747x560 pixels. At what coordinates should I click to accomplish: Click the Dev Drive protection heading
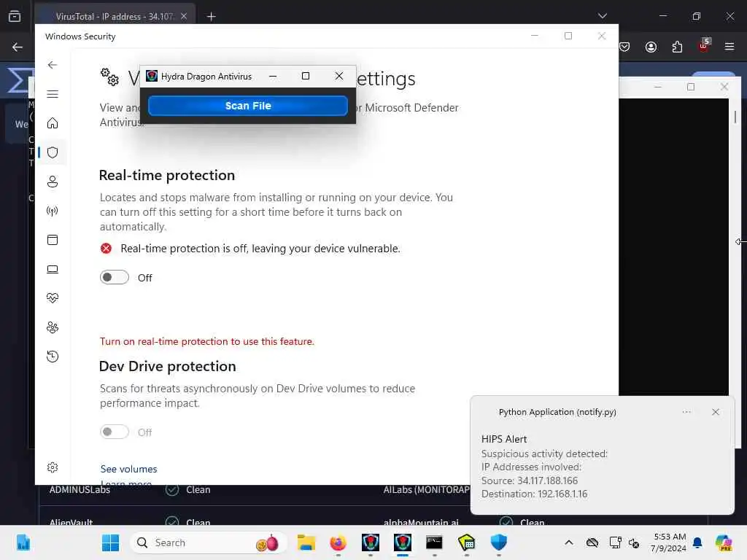pyautogui.click(x=167, y=366)
